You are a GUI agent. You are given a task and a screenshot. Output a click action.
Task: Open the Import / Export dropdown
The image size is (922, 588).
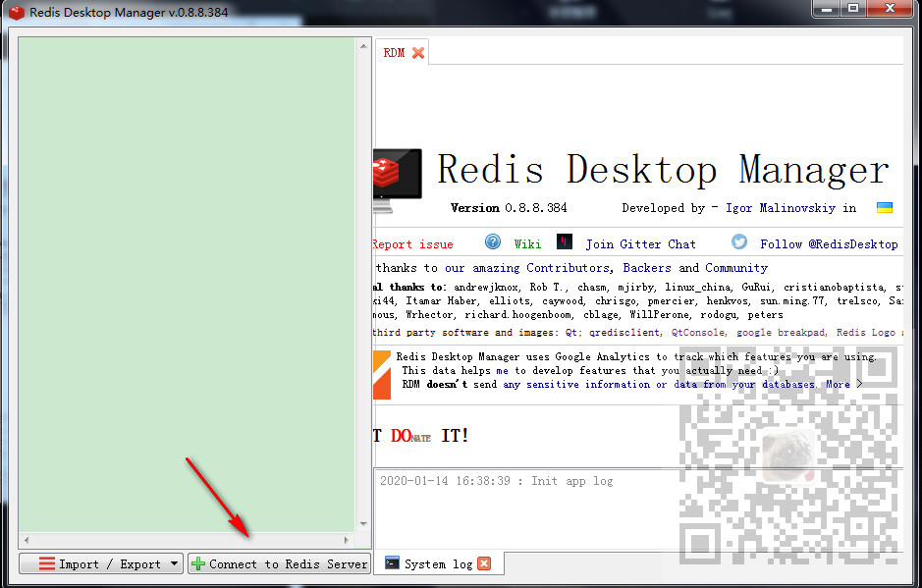(101, 563)
